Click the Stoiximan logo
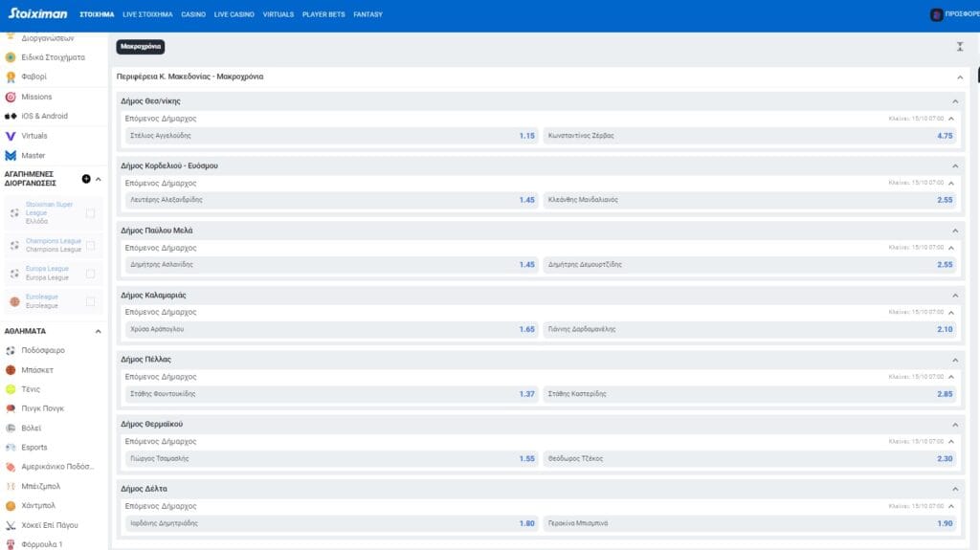Image resolution: width=980 pixels, height=550 pixels. [x=38, y=14]
